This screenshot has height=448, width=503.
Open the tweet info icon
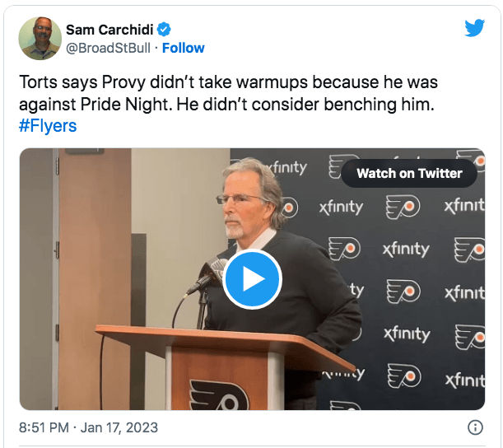474,427
